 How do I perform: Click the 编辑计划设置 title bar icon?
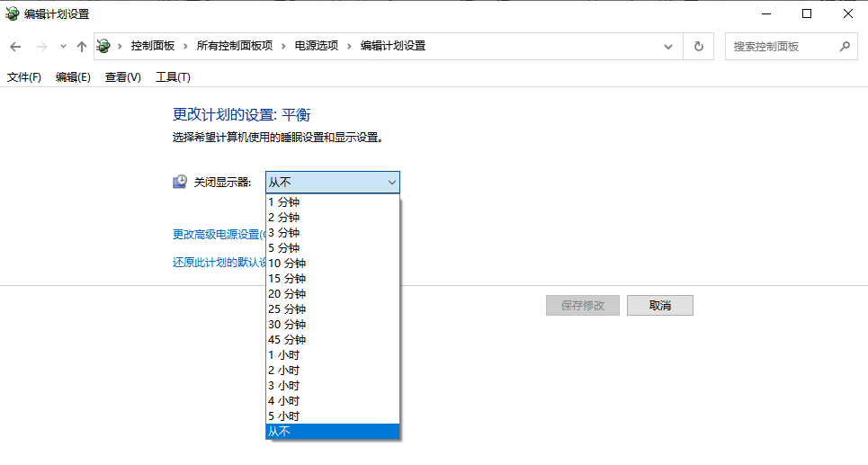click(13, 13)
